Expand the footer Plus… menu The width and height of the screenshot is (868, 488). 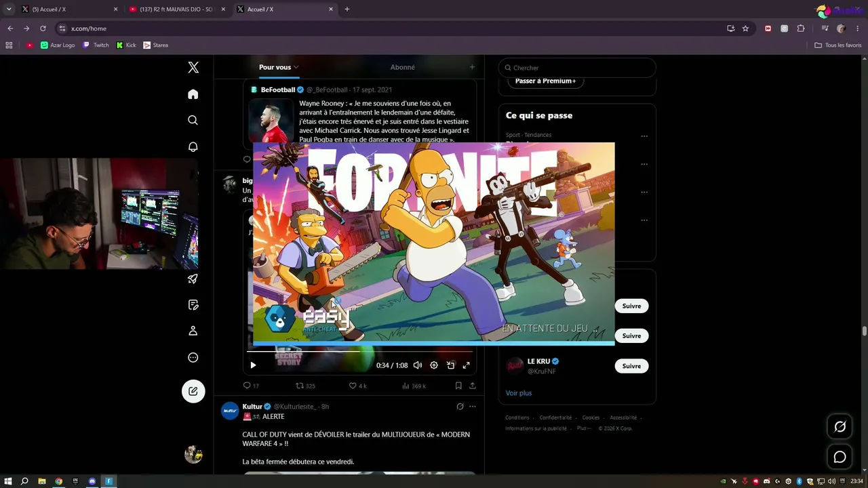[x=583, y=428]
